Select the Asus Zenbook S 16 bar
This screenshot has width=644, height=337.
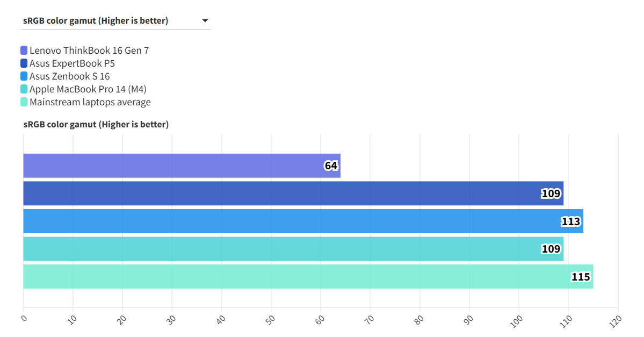(x=290, y=221)
